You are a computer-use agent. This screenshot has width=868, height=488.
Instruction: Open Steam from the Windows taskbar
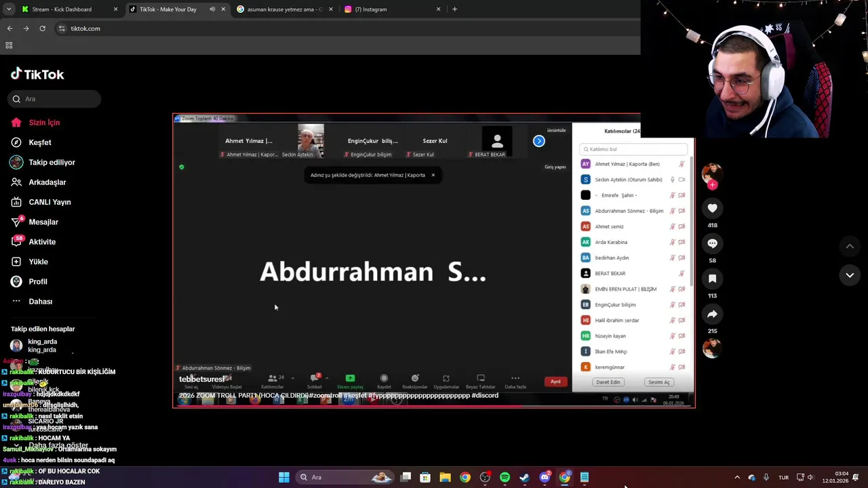pyautogui.click(x=524, y=477)
